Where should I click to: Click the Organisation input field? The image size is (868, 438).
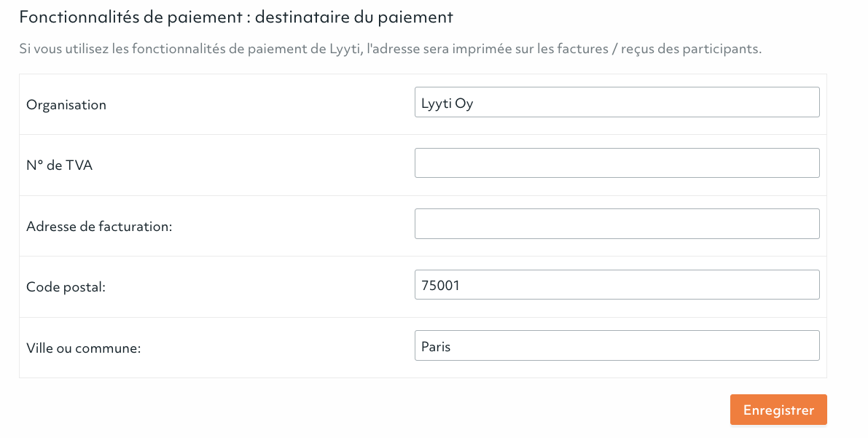(617, 102)
